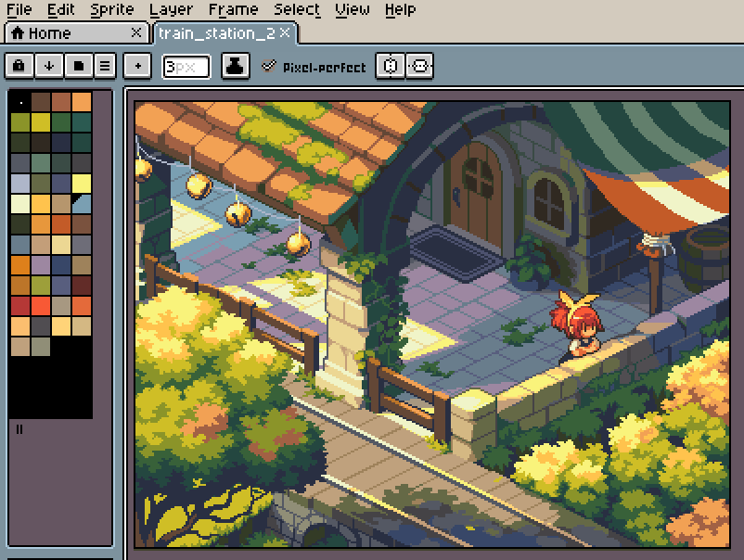
Task: Pick the lavender purple palette swatch
Action: pos(41,265)
